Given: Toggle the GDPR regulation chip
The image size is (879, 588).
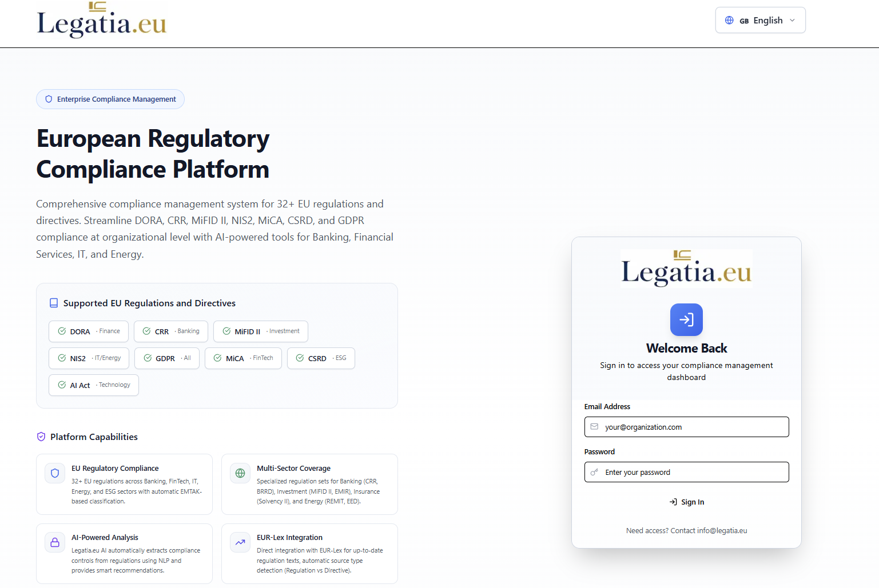Looking at the screenshot, I should point(166,358).
